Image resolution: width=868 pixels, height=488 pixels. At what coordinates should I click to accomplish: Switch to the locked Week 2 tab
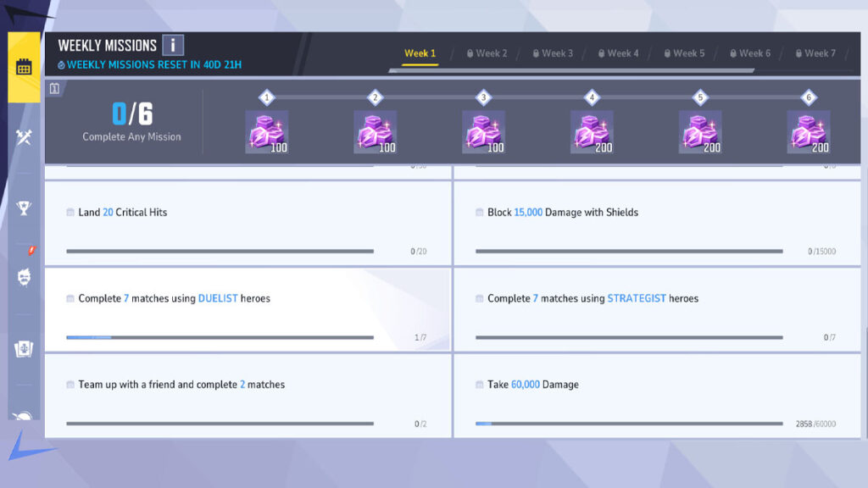pos(487,53)
